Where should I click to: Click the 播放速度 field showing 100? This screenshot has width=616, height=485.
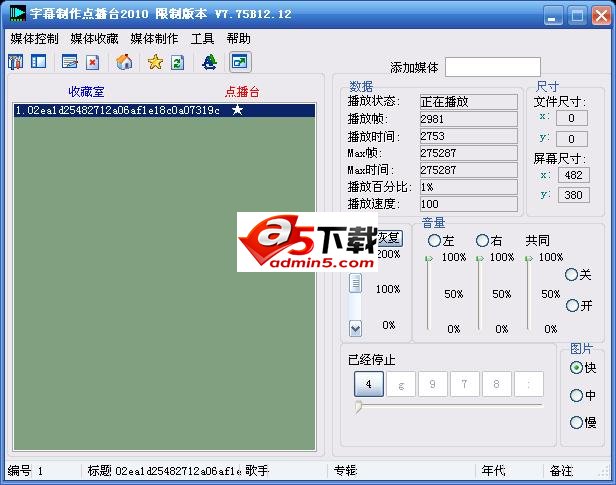click(x=469, y=204)
